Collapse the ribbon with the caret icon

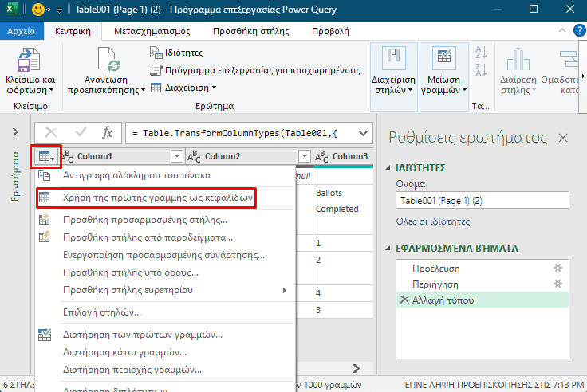562,30
